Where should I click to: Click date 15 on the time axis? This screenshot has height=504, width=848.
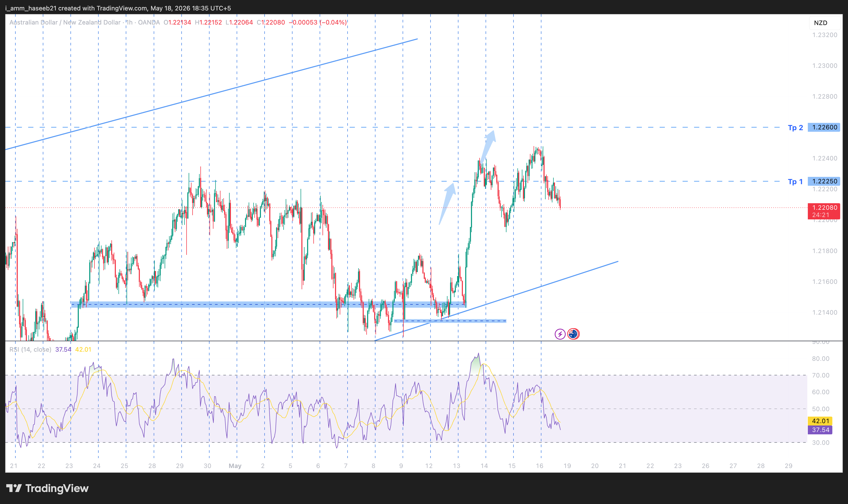(x=512, y=466)
